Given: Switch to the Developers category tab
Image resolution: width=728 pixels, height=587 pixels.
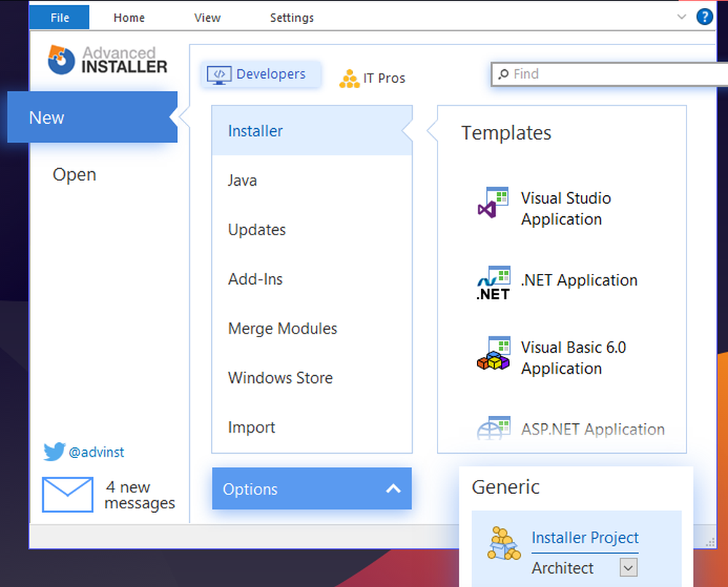Looking at the screenshot, I should coord(261,74).
